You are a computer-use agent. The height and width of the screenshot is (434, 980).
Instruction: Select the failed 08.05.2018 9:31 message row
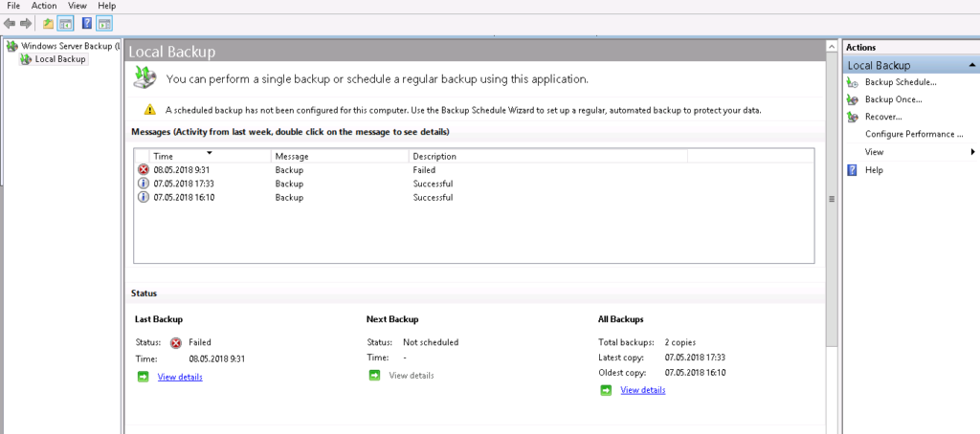pos(474,169)
